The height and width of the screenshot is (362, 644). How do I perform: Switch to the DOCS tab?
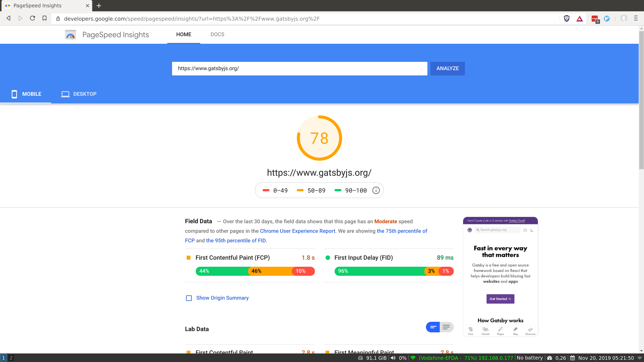pyautogui.click(x=217, y=34)
